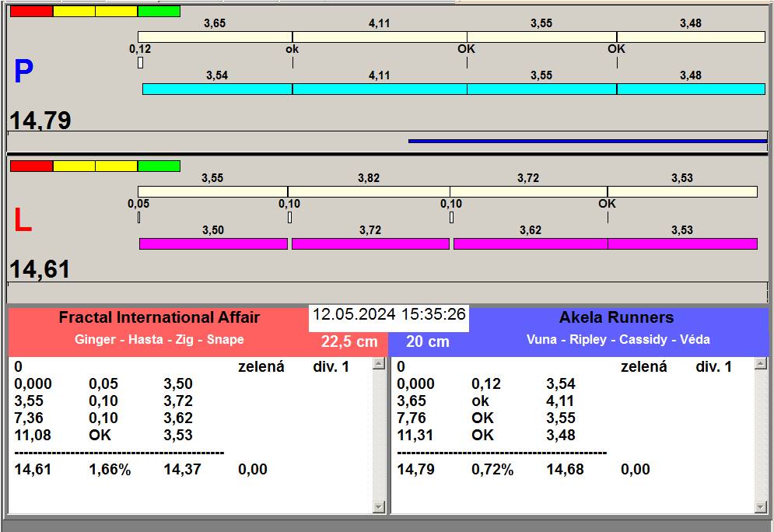Click the red start light in lane P
The width and height of the screenshot is (774, 532).
pyautogui.click(x=32, y=12)
